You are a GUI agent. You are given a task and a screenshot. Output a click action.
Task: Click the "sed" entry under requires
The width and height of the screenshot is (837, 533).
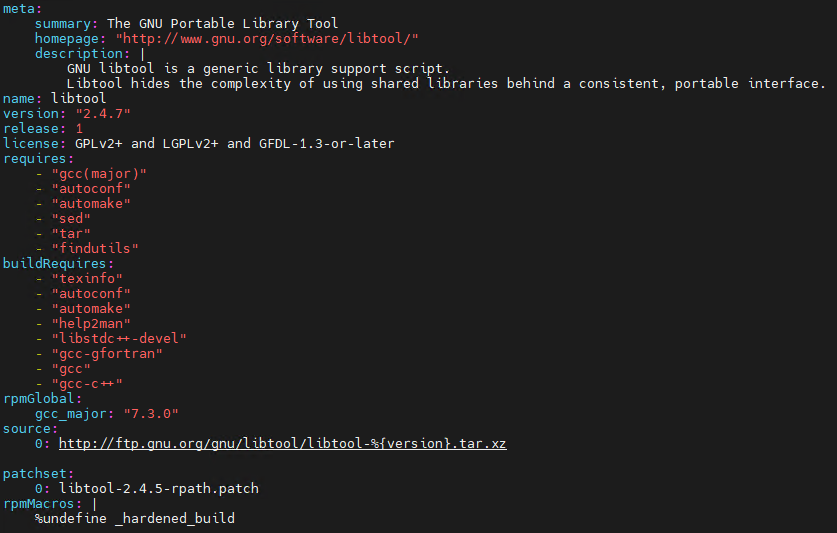pyautogui.click(x=71, y=218)
